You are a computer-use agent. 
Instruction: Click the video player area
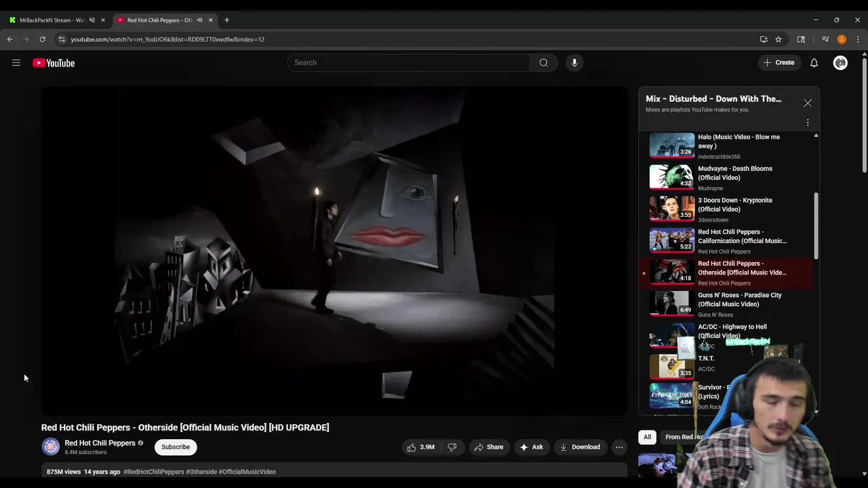(334, 251)
